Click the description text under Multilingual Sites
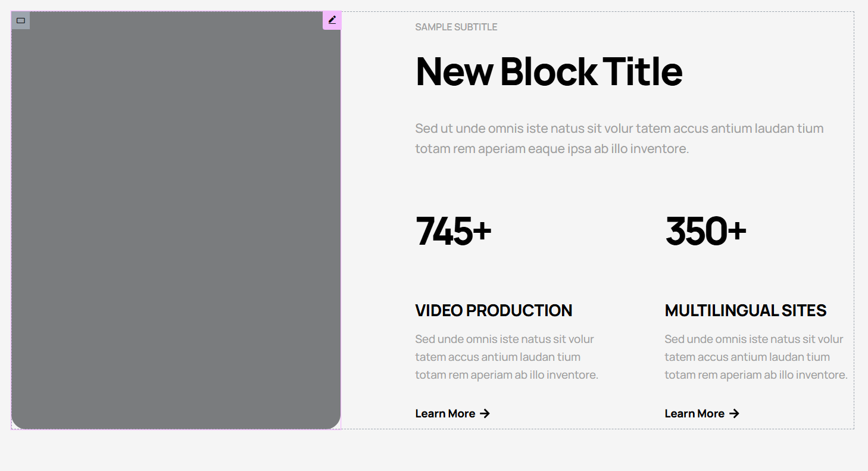The height and width of the screenshot is (471, 868). 756,357
